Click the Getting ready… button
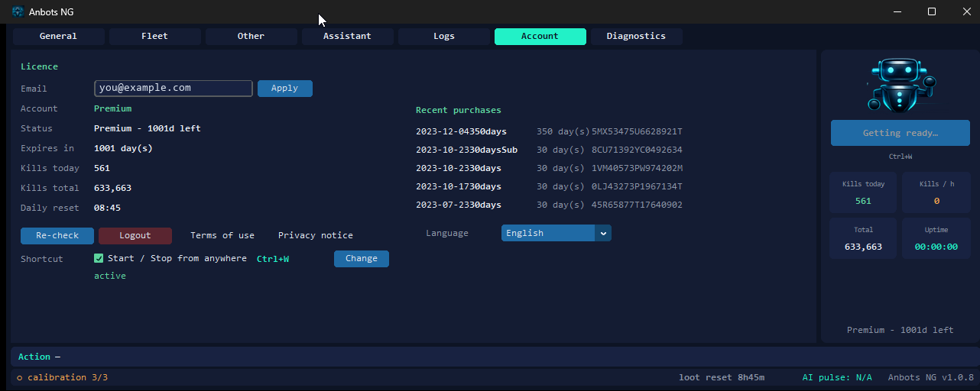The height and width of the screenshot is (391, 980). point(900,133)
